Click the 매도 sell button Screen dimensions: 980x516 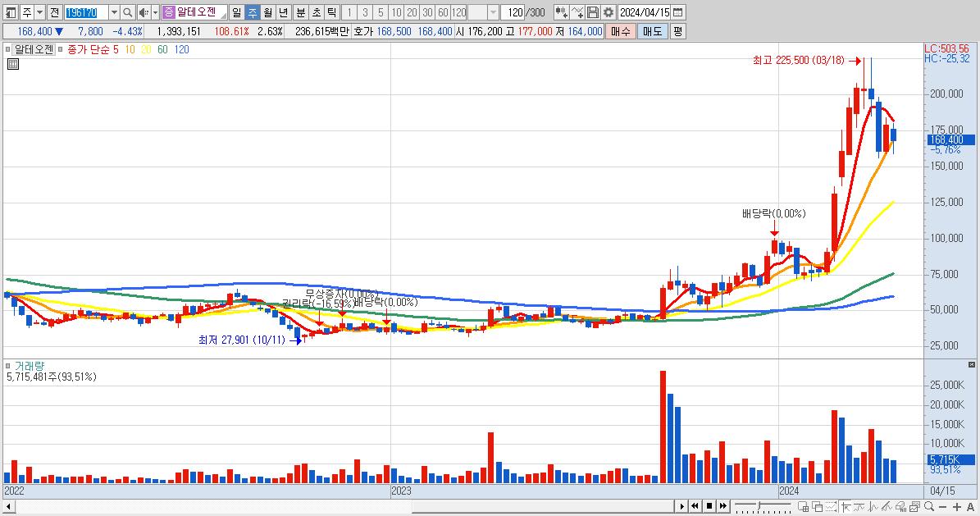pyautogui.click(x=652, y=30)
